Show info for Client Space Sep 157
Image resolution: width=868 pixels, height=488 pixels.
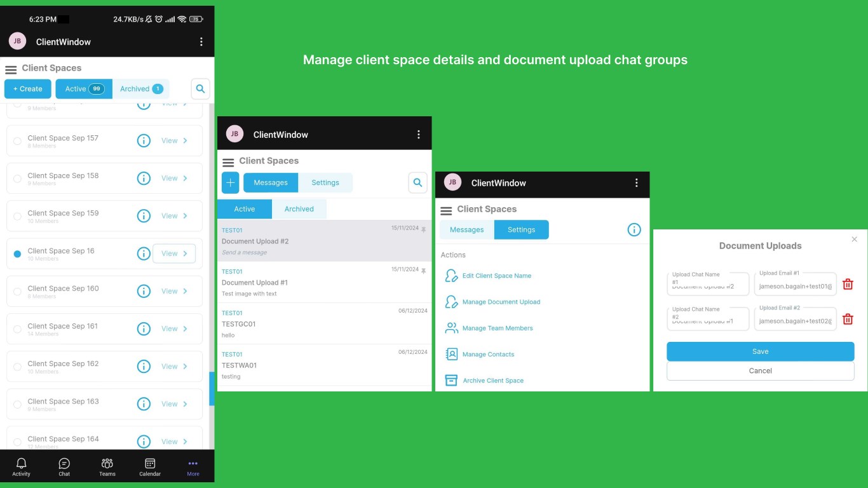pyautogui.click(x=144, y=140)
